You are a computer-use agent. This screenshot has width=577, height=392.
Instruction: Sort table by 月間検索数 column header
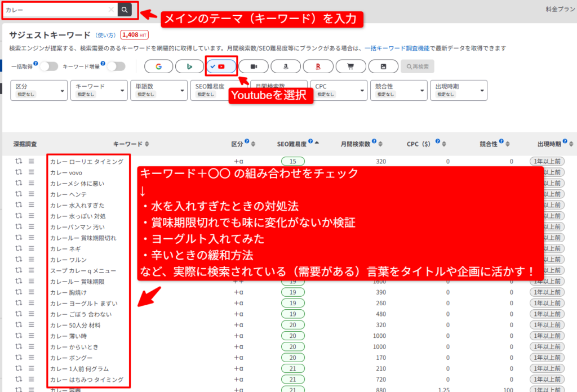coord(359,144)
